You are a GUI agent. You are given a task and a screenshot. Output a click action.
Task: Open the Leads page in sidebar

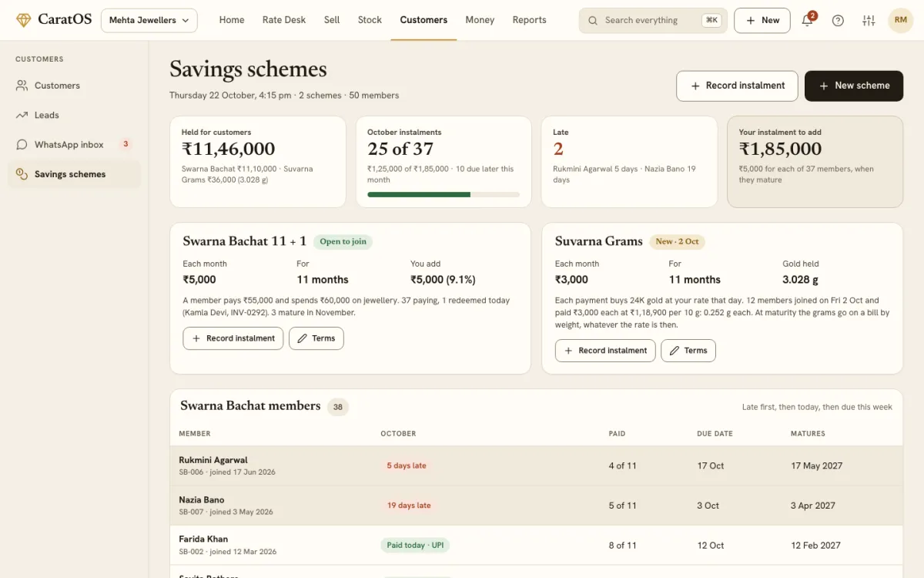(74, 115)
